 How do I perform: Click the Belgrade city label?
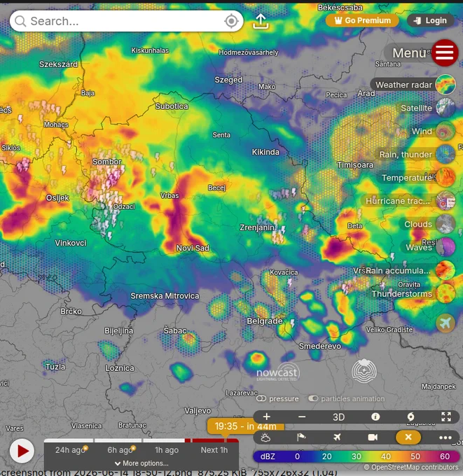click(265, 321)
